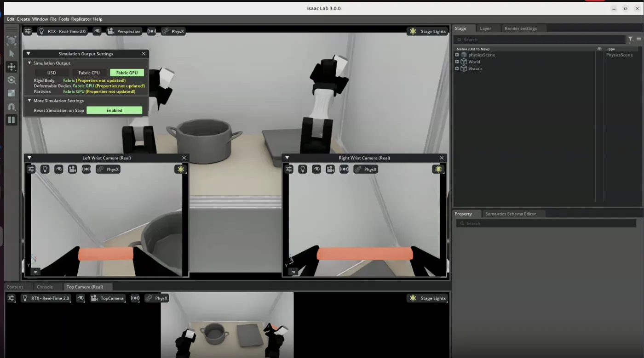This screenshot has width=644, height=358.
Task: Close the Simulation Output Settings panel
Action: (x=144, y=54)
